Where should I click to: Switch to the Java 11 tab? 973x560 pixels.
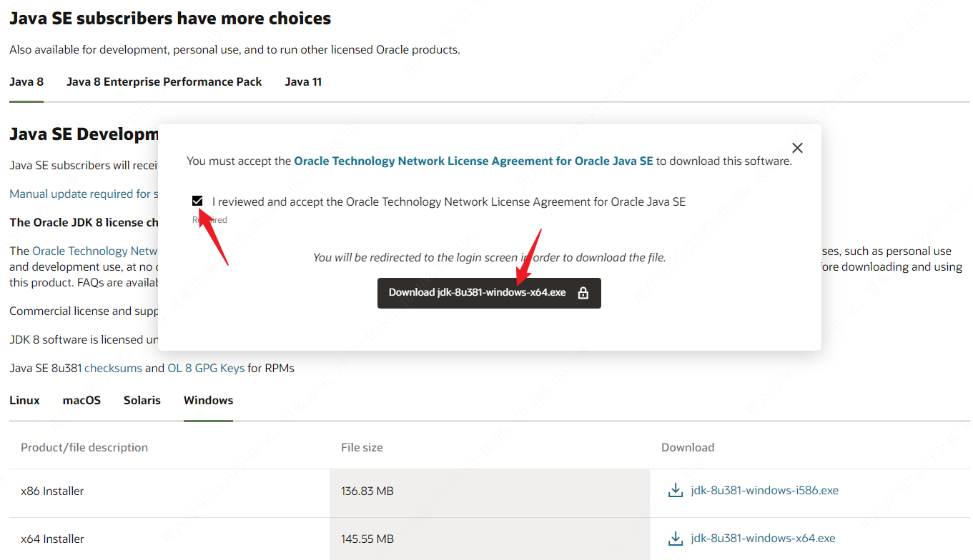click(x=303, y=82)
